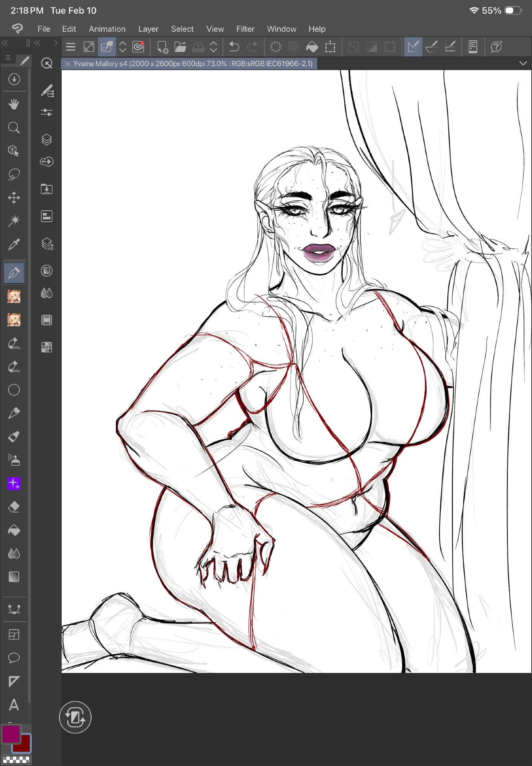Tap the round rotate button below canvas
Image resolution: width=532 pixels, height=766 pixels.
point(75,717)
